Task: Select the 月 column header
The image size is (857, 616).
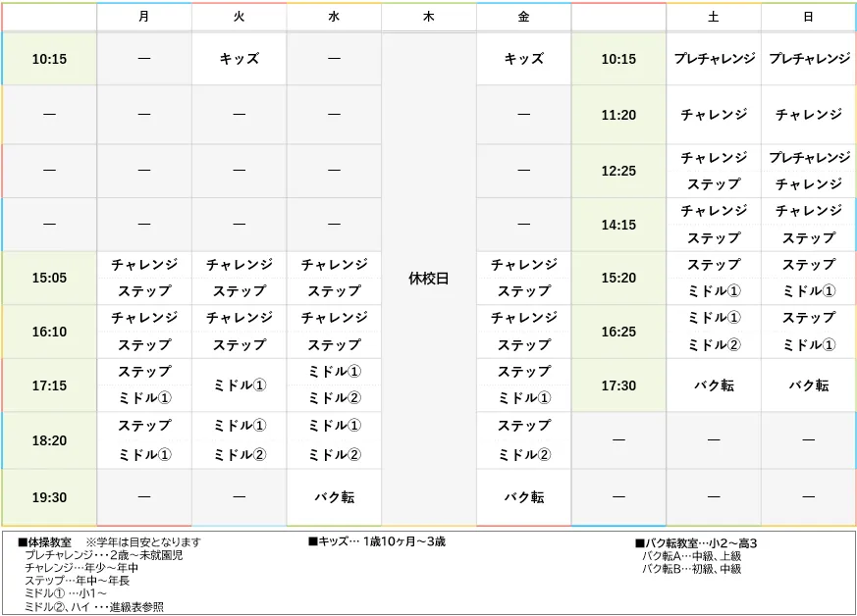Action: point(142,17)
